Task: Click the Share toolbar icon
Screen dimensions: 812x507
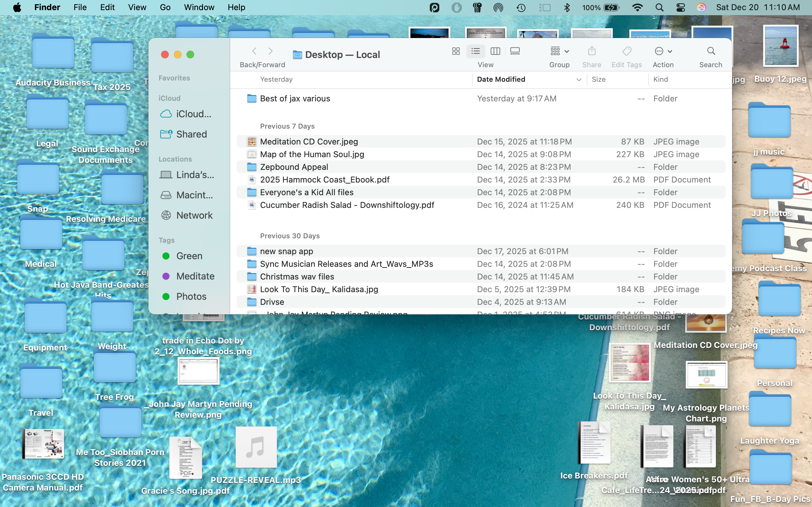Action: pyautogui.click(x=592, y=51)
